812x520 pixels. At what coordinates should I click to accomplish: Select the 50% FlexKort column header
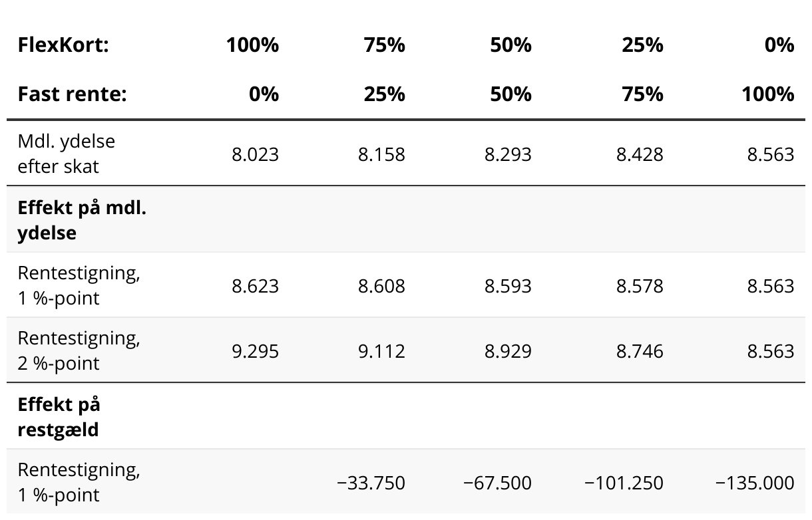pos(510,45)
